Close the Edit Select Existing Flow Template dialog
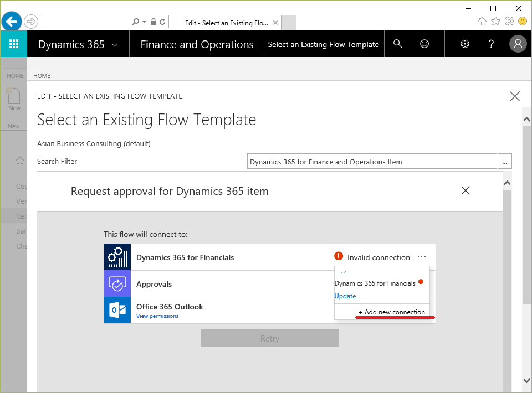 (515, 96)
